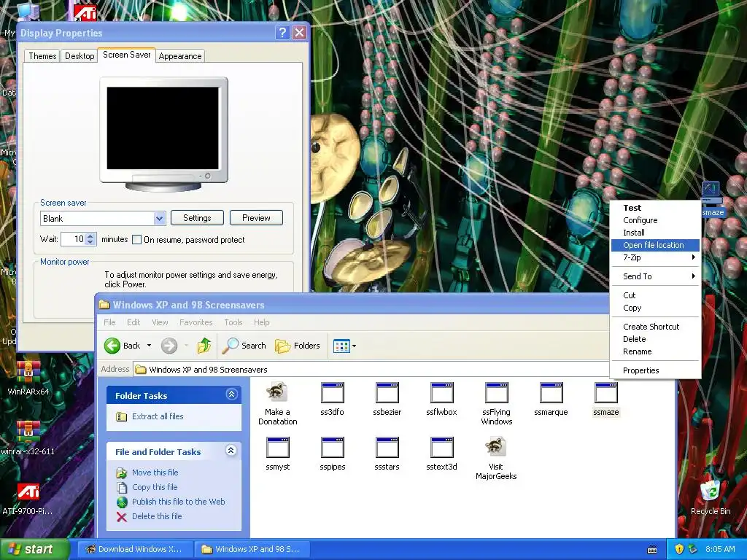
Task: Click the Windows XP and 98 S taskbar item
Action: coord(252,549)
